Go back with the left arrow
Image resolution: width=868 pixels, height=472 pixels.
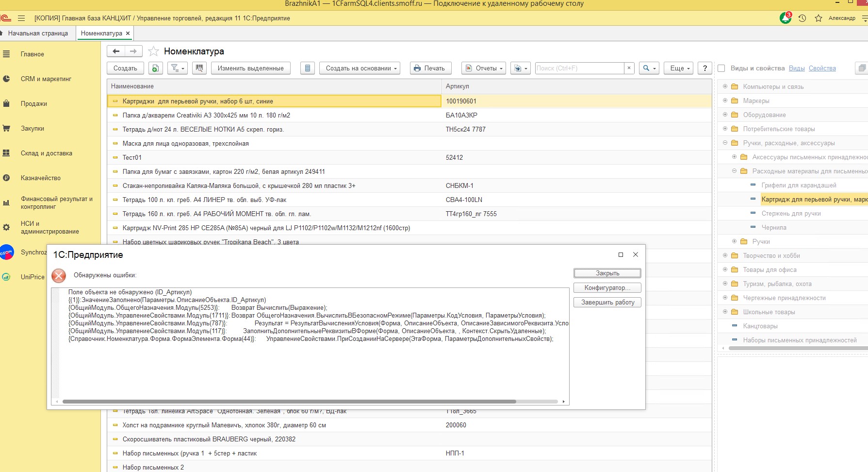tap(116, 51)
